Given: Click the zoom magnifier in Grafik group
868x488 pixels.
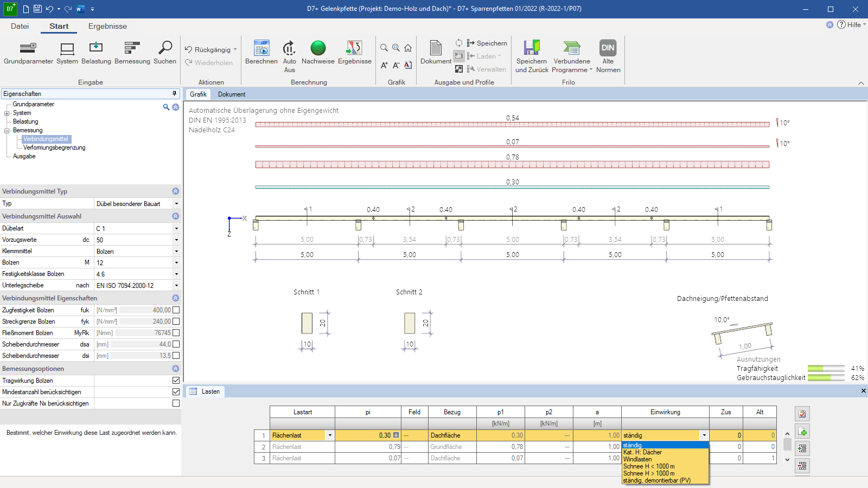Looking at the screenshot, I should click(384, 48).
